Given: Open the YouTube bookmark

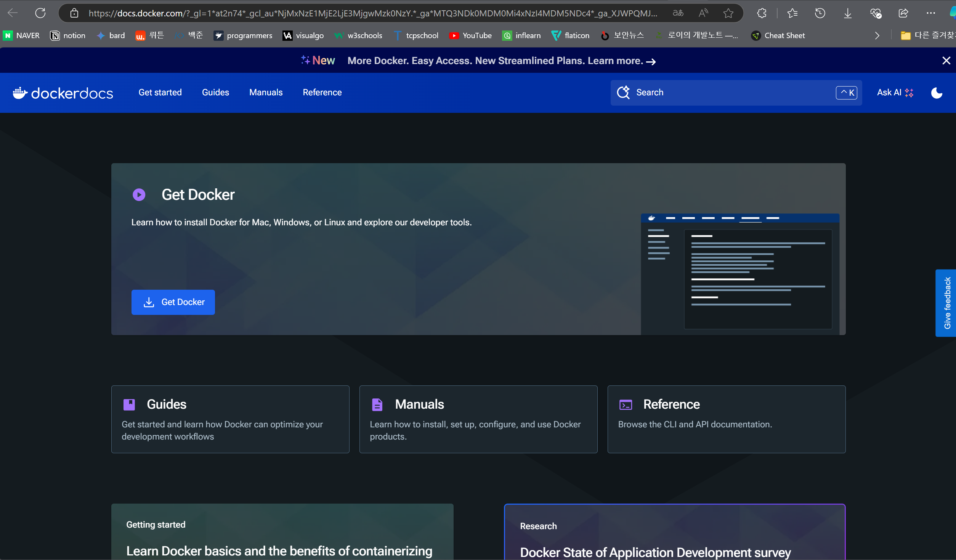Looking at the screenshot, I should coord(470,35).
